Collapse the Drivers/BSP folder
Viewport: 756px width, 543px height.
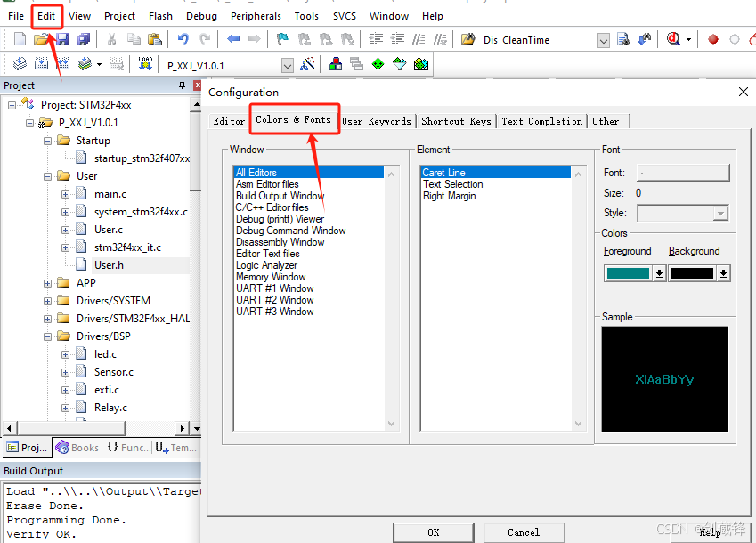[47, 336]
